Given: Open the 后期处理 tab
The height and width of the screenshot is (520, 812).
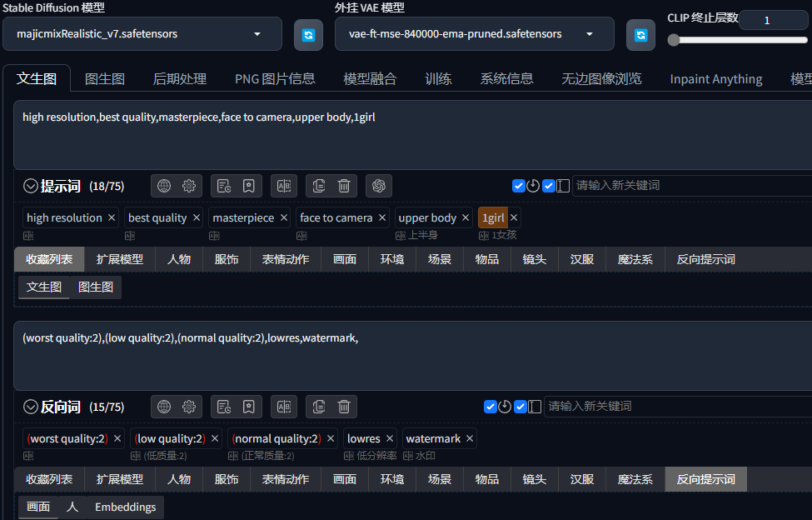Looking at the screenshot, I should [180, 78].
